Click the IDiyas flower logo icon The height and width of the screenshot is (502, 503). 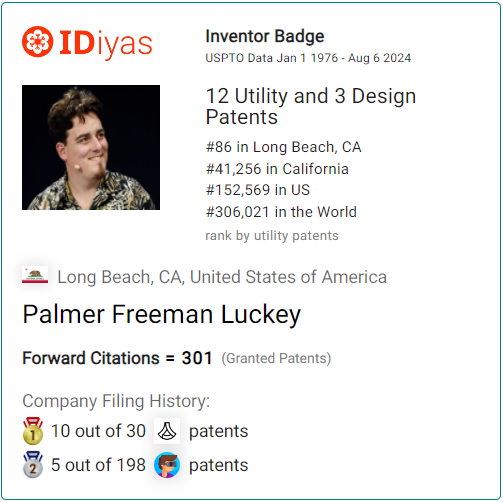tap(37, 42)
